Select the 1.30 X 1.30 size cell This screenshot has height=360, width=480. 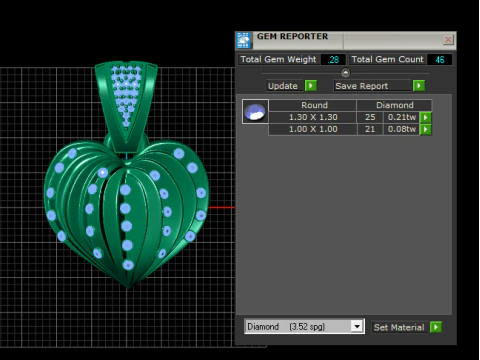coord(313,117)
